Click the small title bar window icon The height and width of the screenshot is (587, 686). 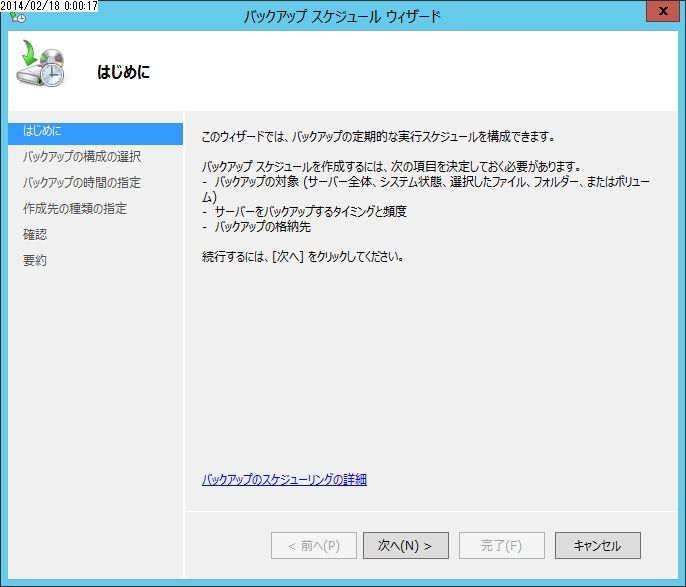click(18, 17)
